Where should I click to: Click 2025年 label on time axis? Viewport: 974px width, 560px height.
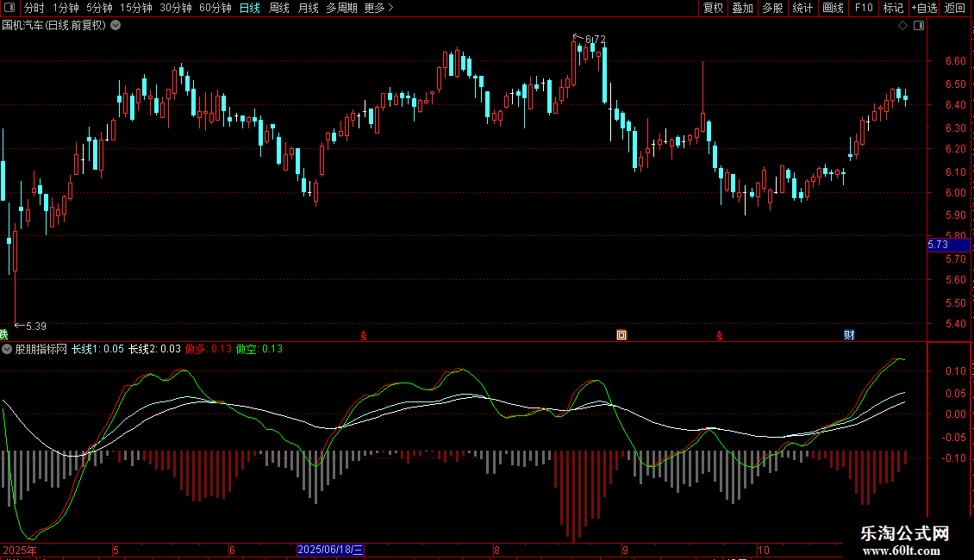(x=20, y=550)
